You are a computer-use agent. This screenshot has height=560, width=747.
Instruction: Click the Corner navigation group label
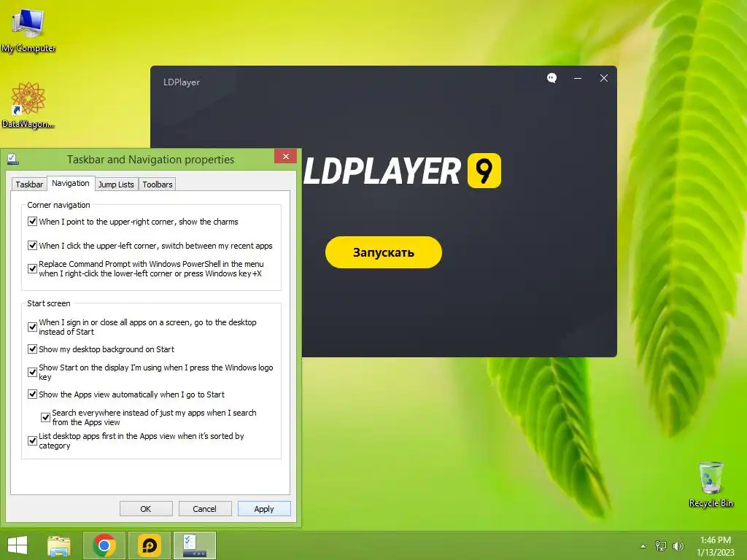tap(58, 205)
